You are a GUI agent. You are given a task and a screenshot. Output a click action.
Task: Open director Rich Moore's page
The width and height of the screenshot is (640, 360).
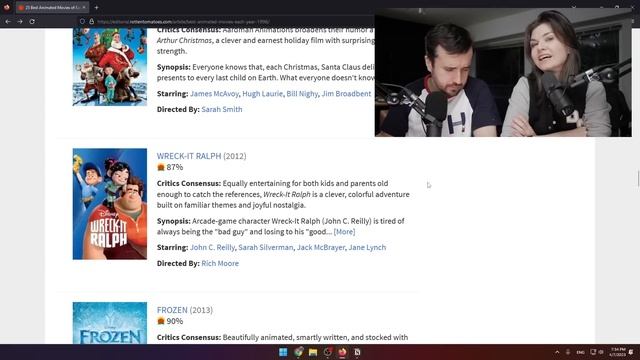[x=220, y=264]
